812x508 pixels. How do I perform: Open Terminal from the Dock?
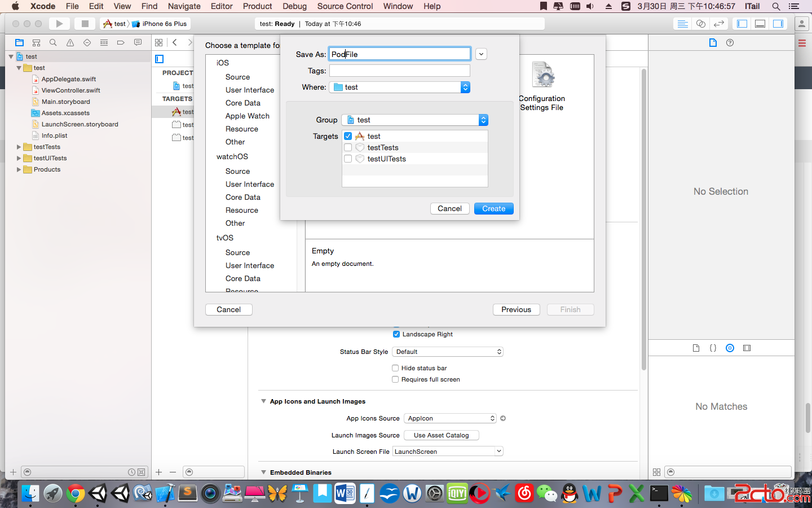pyautogui.click(x=659, y=494)
